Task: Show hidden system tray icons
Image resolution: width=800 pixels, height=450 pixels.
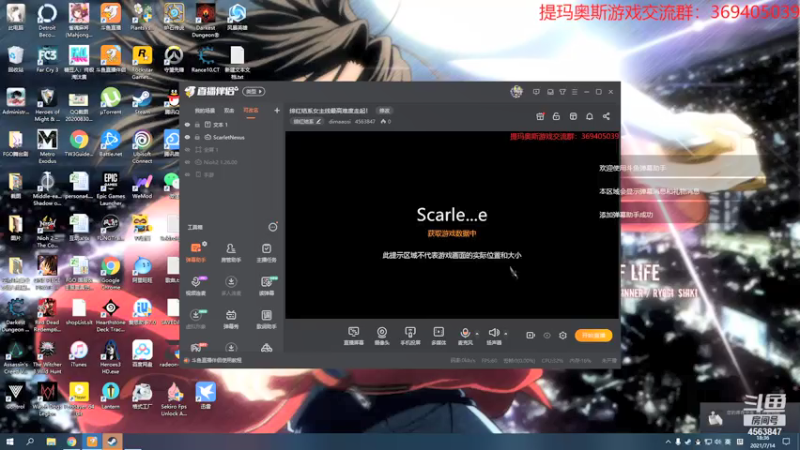Action: [668, 442]
